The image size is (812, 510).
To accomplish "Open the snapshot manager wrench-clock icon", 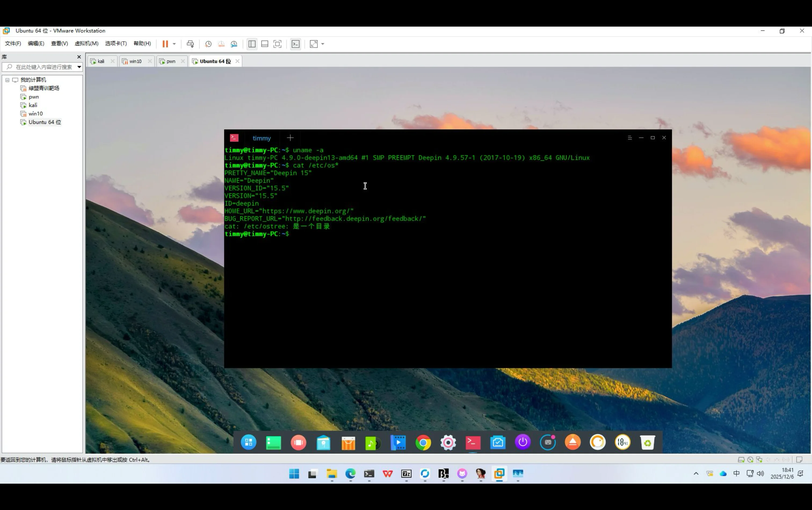I will point(234,44).
